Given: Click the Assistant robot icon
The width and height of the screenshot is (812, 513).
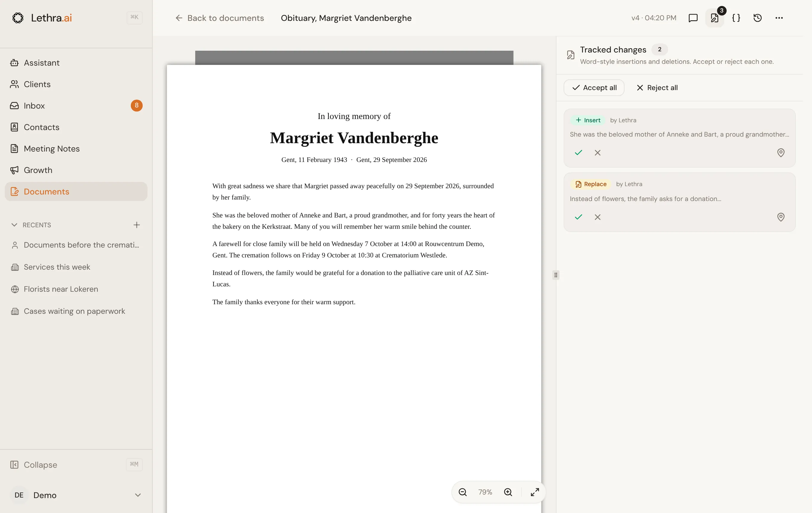Looking at the screenshot, I should (14, 63).
